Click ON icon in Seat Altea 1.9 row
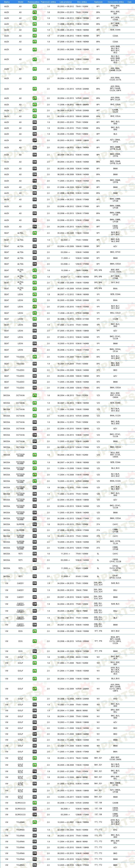The width and height of the screenshot is (135, 868). [34, 240]
